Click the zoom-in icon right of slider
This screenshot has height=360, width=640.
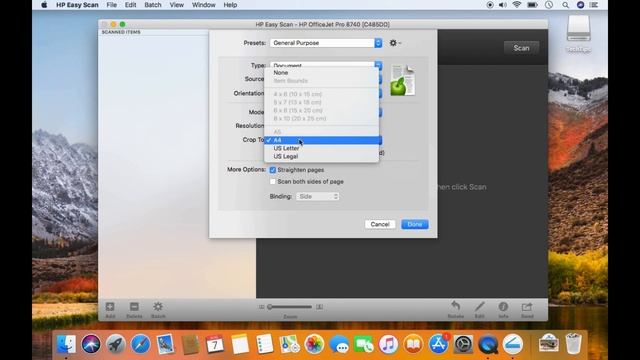[x=320, y=307]
